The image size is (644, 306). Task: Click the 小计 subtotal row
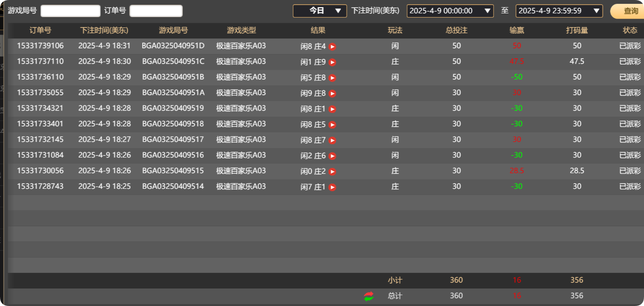tap(395, 280)
